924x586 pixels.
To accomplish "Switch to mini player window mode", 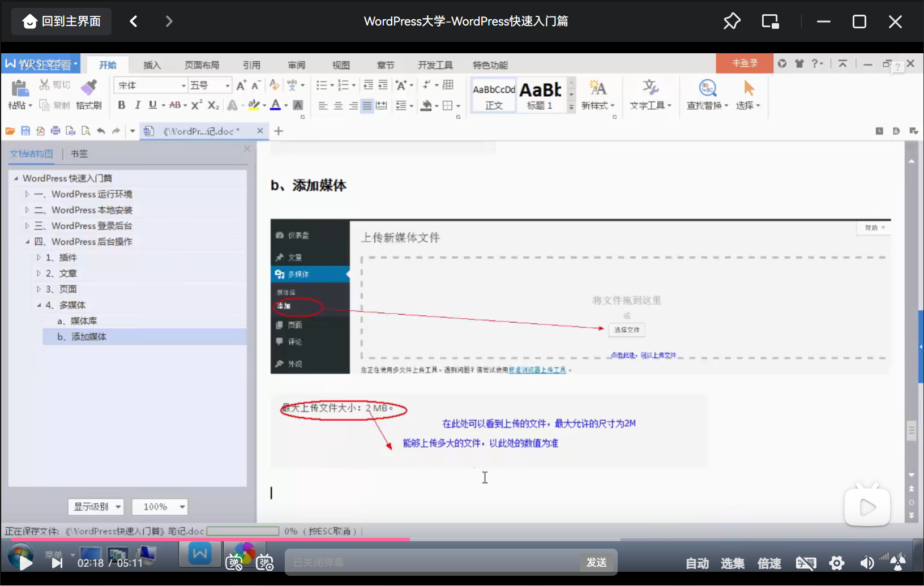I will [x=771, y=22].
